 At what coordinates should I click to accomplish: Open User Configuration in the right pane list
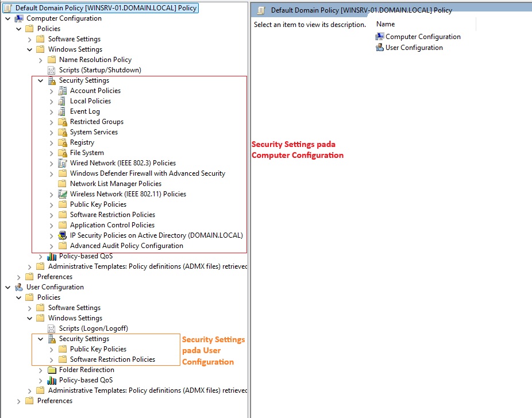click(x=414, y=48)
